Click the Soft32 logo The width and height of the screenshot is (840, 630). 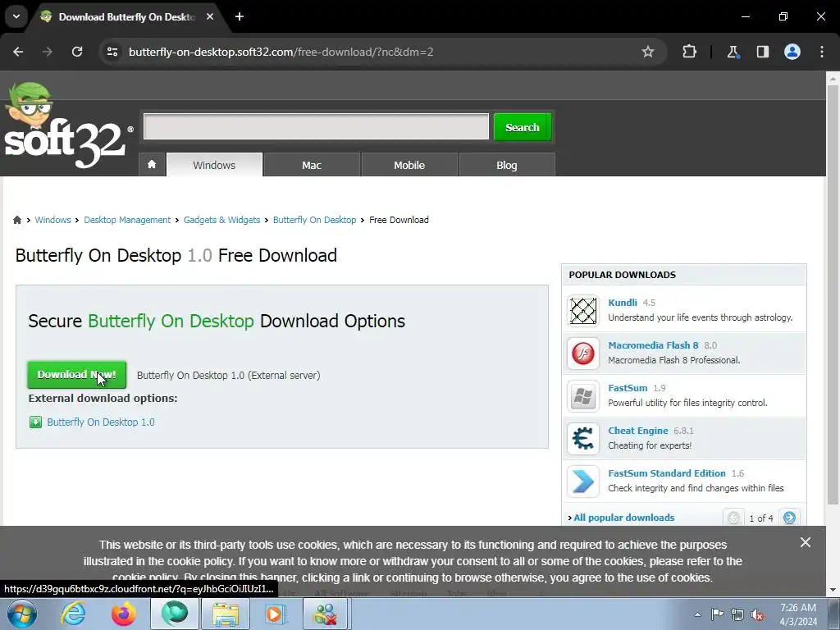click(x=68, y=126)
